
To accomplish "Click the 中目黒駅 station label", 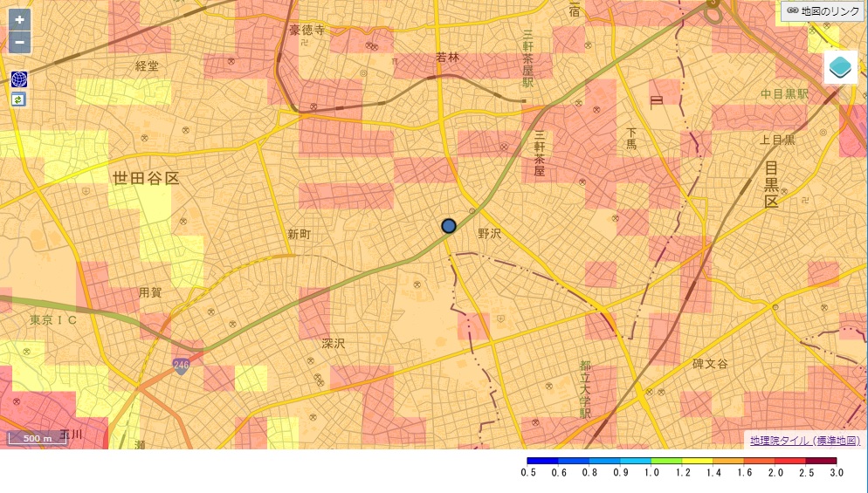I will click(783, 93).
